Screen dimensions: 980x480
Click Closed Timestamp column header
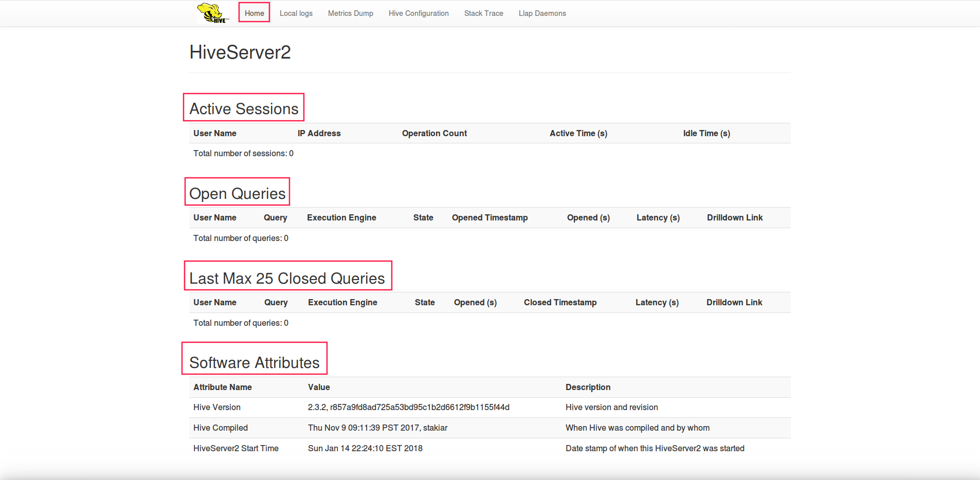click(560, 302)
